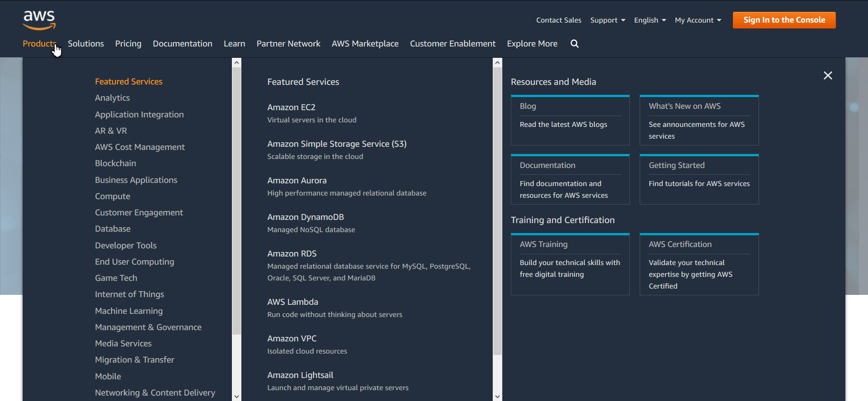Select the Blockchain category

115,163
